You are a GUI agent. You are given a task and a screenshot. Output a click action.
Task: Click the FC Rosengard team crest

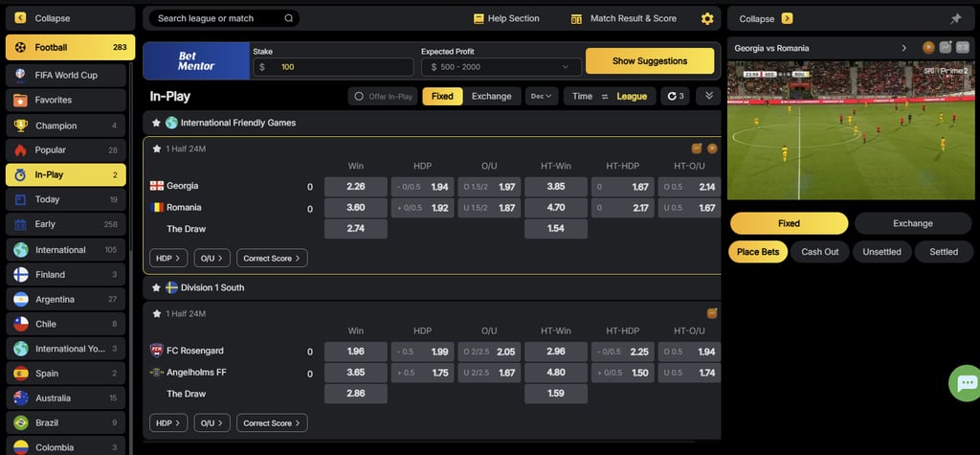[157, 351]
